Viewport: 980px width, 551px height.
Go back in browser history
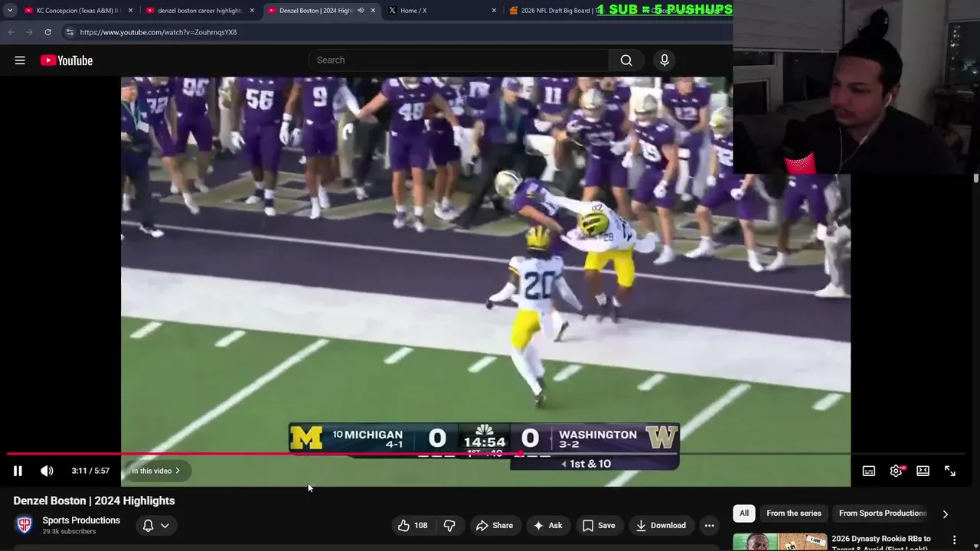click(11, 32)
